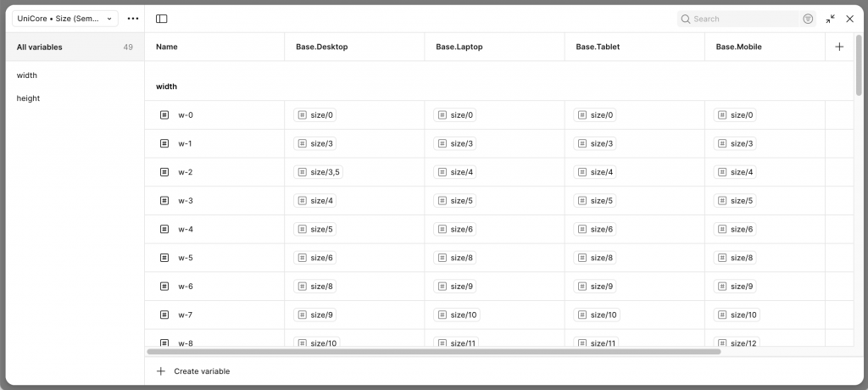Open the three-dots collection options menu
The width and height of the screenshot is (868, 390).
click(x=133, y=19)
